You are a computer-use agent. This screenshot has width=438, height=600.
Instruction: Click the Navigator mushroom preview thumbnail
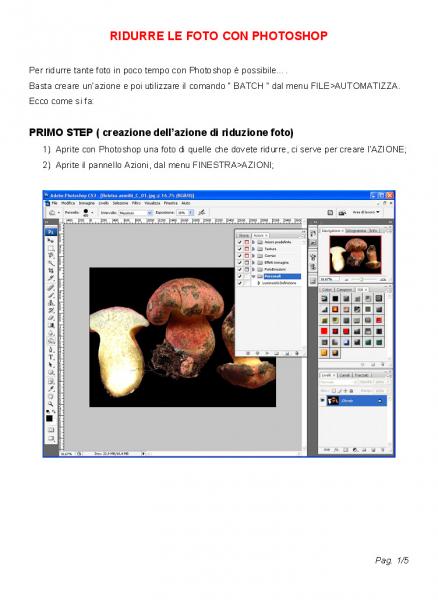[x=355, y=254]
